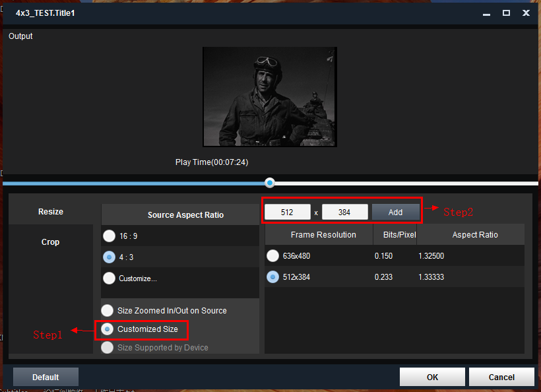The image size is (541, 392).
Task: Close the 4x3_TEST.Title1 dialog window
Action: tap(526, 13)
